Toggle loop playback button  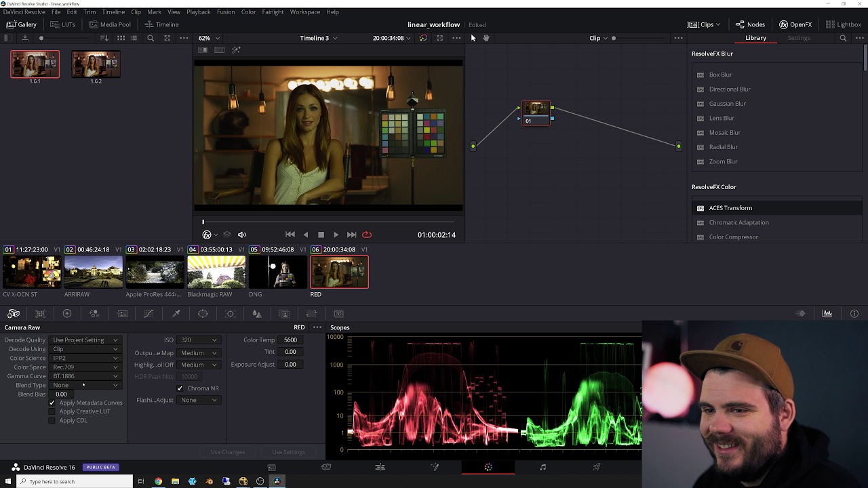pos(367,235)
